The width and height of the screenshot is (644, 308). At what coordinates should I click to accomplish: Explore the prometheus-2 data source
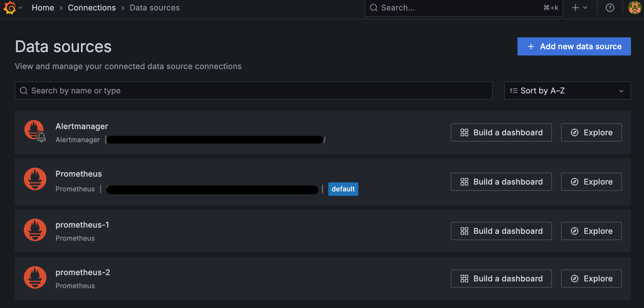[x=591, y=279]
